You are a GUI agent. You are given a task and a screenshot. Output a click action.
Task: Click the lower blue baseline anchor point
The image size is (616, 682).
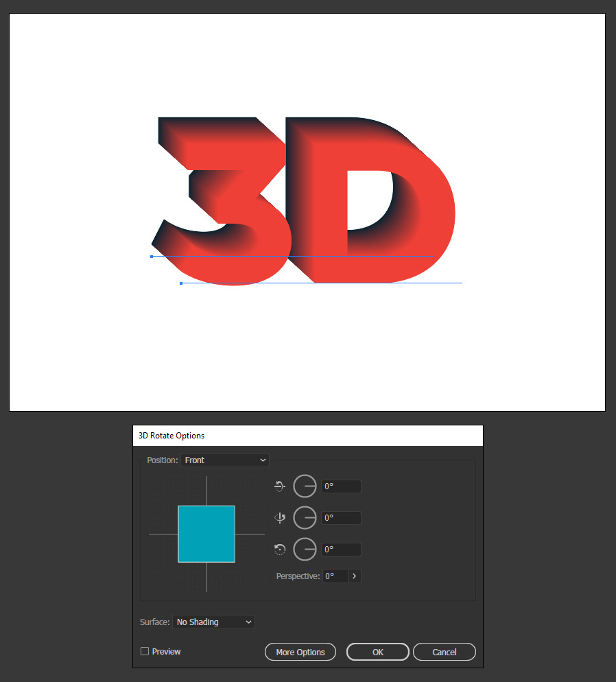(x=181, y=283)
